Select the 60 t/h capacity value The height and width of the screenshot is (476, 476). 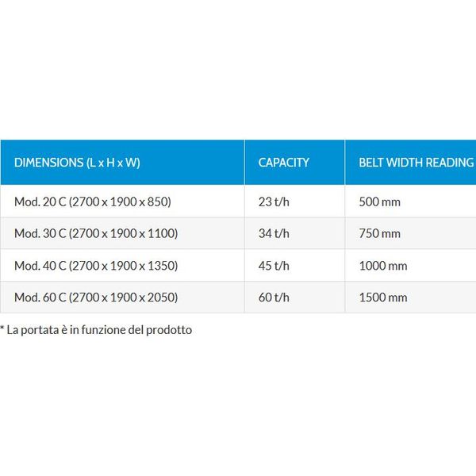[x=274, y=297]
